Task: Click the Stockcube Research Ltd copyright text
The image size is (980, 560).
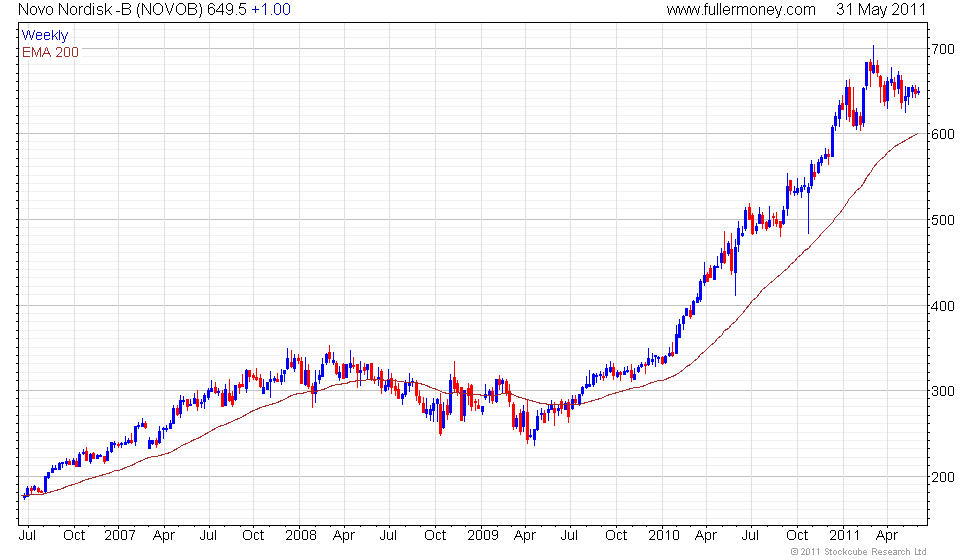Action: 859,551
